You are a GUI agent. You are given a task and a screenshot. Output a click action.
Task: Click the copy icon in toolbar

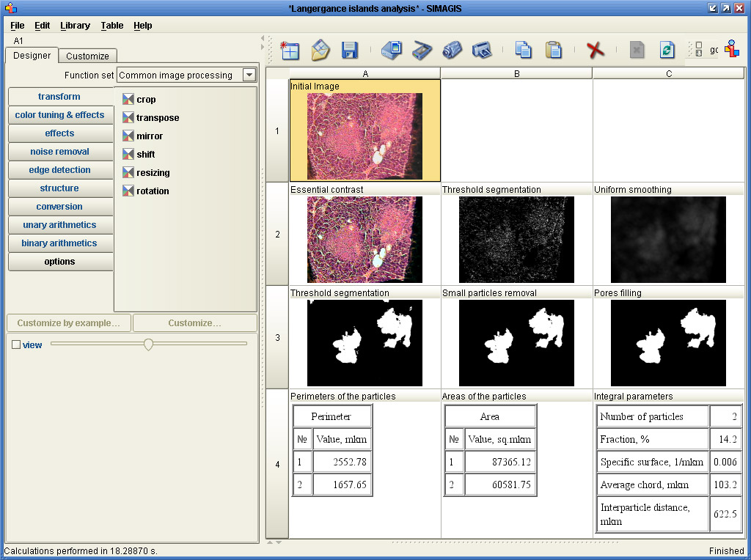point(524,50)
